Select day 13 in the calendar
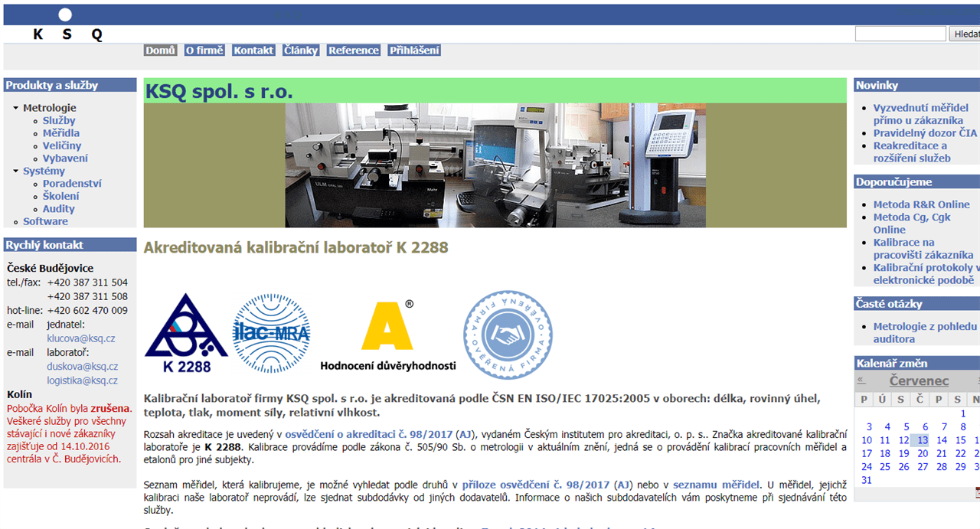The height and width of the screenshot is (529, 980). pos(923,440)
